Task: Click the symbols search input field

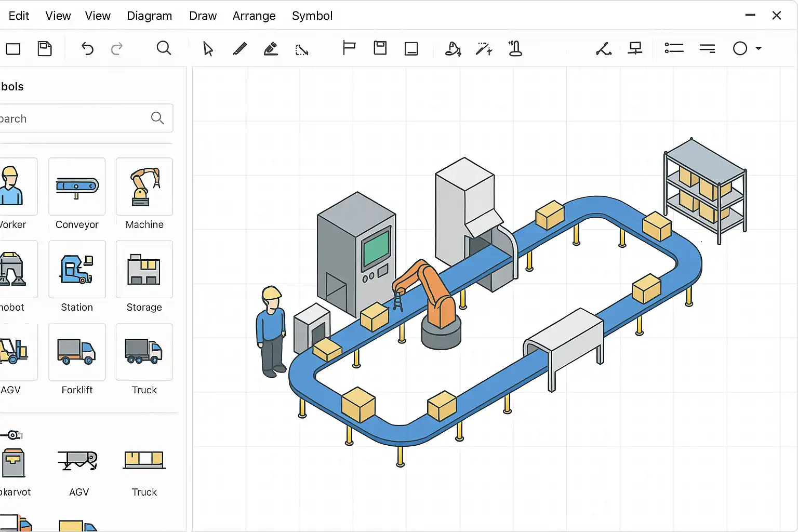Action: 73,118
